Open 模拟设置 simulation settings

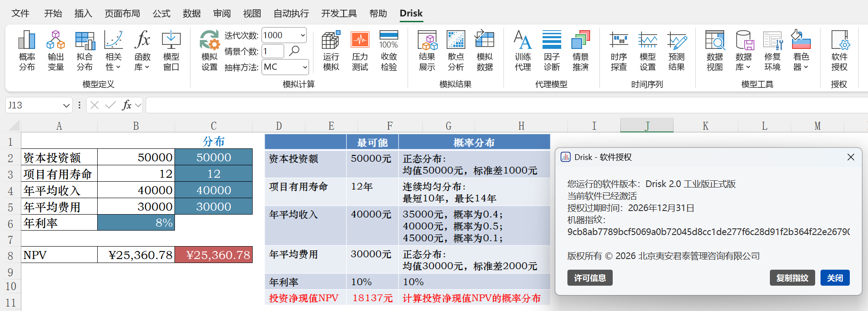point(209,51)
